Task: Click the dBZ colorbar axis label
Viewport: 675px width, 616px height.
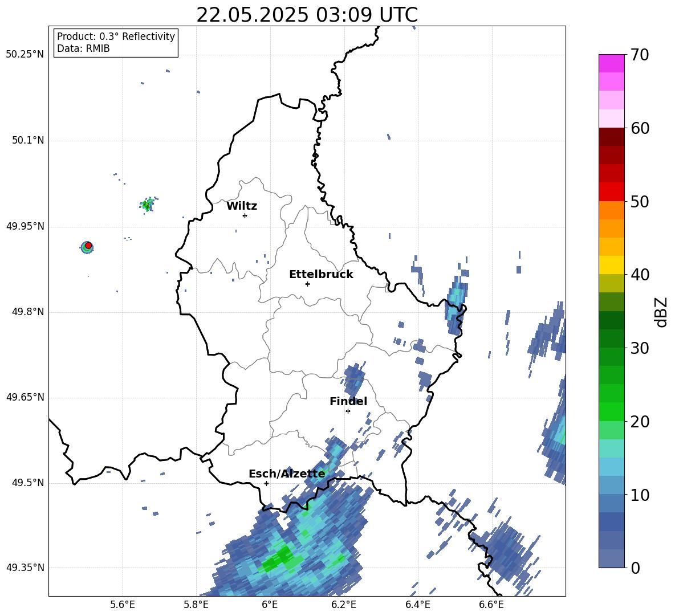Action: tap(661, 312)
